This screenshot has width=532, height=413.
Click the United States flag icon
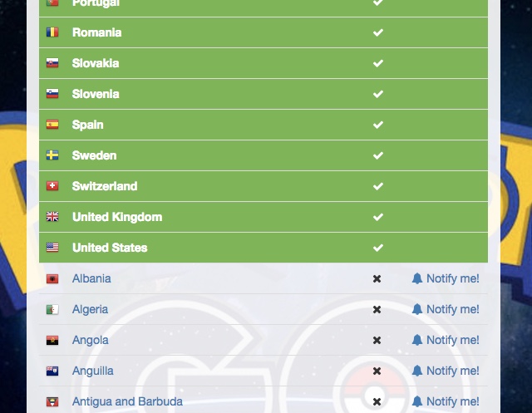pyautogui.click(x=52, y=248)
